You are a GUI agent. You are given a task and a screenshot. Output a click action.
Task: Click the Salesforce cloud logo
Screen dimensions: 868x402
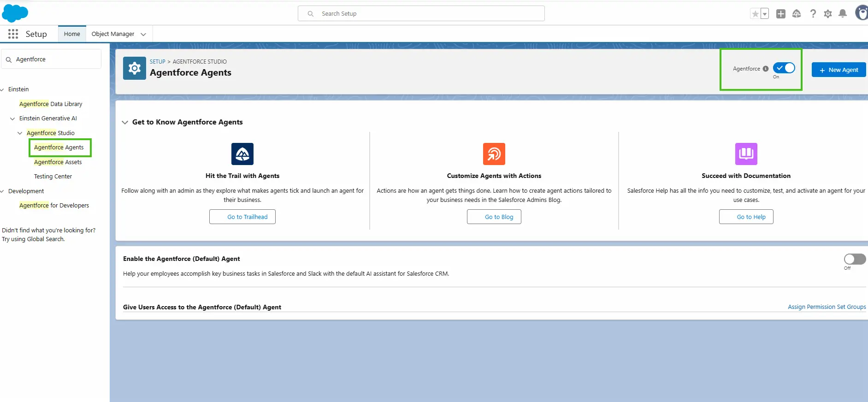point(15,13)
